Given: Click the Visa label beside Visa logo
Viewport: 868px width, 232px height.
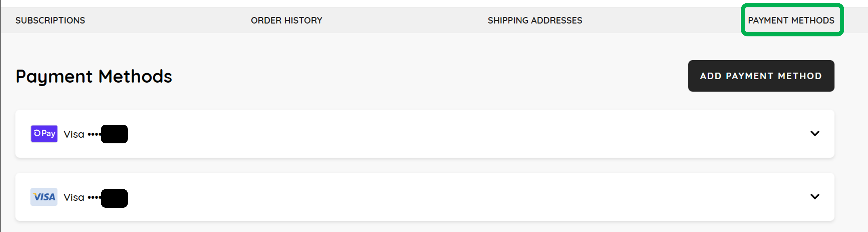Looking at the screenshot, I should pos(74,197).
